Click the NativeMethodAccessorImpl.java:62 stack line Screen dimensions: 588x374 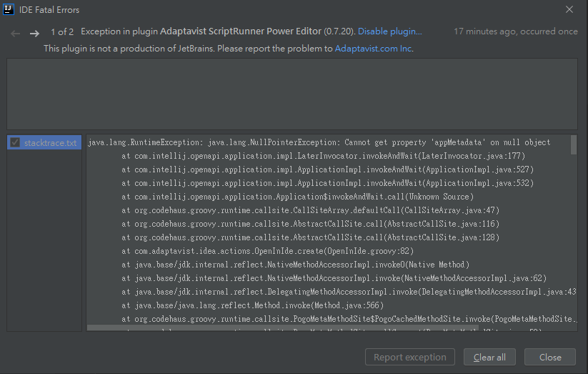(334, 278)
